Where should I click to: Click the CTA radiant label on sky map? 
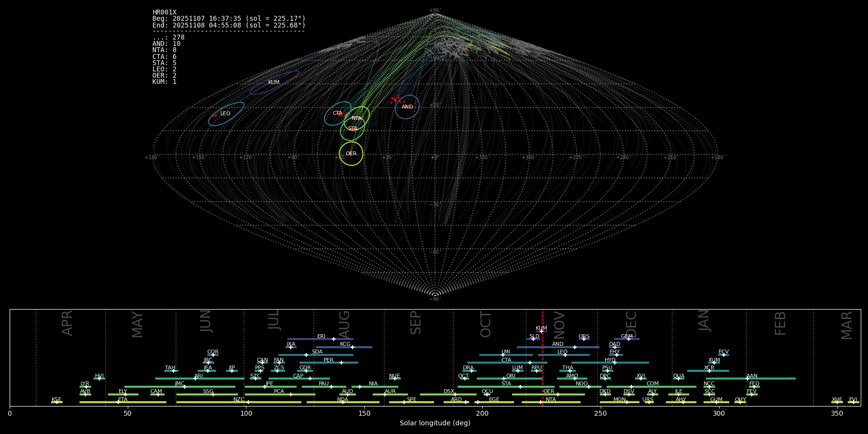click(338, 113)
